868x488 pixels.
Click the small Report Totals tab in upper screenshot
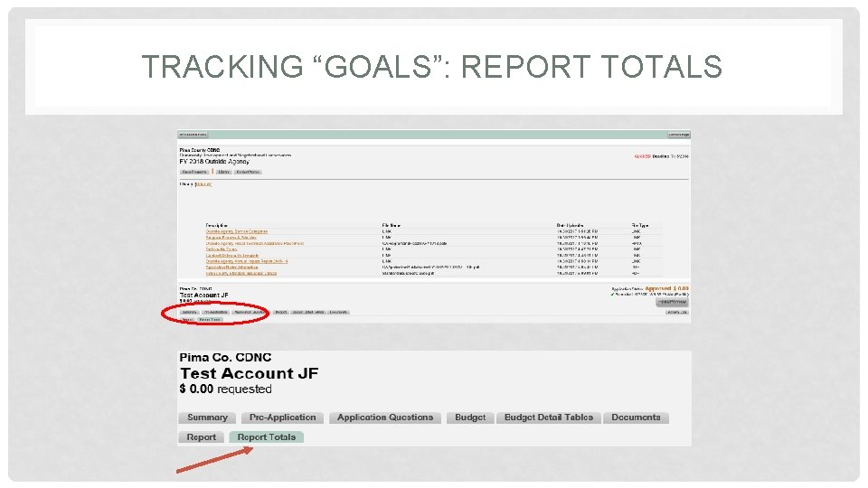coord(210,320)
